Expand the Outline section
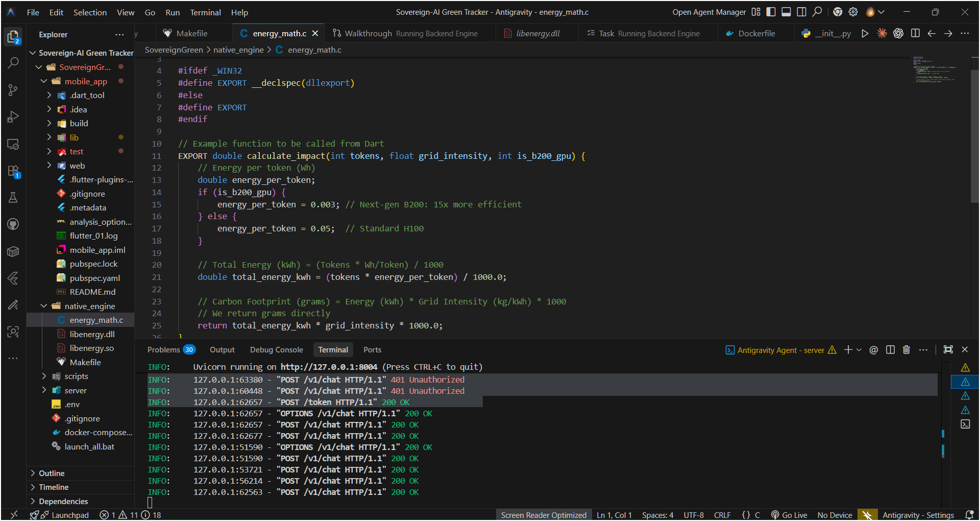 [x=52, y=473]
